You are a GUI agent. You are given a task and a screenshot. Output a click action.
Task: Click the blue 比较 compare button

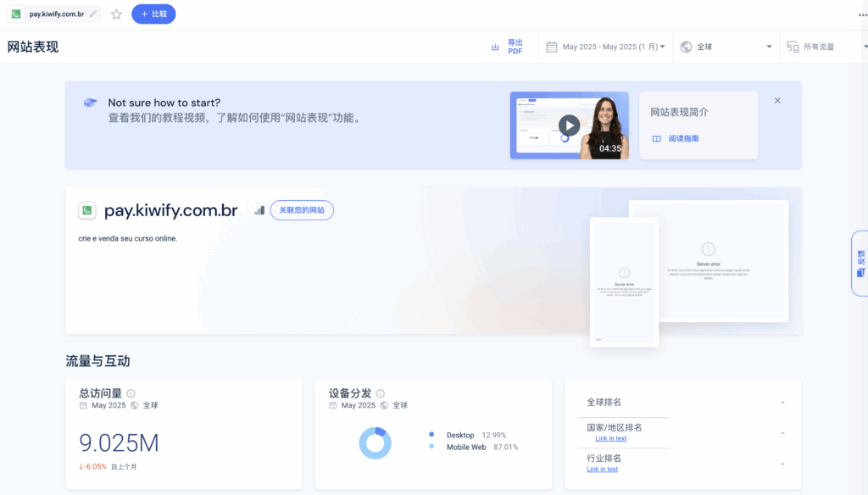point(153,14)
